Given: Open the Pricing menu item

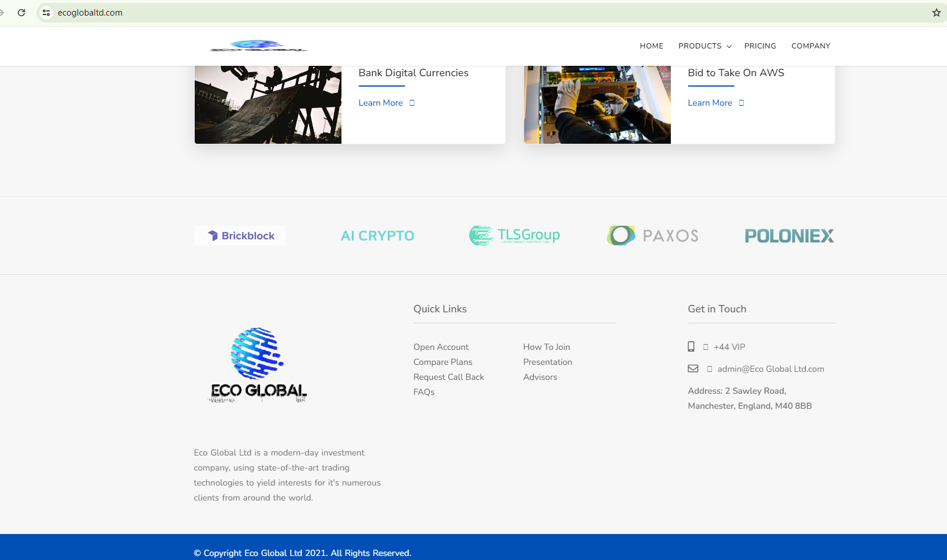Looking at the screenshot, I should pyautogui.click(x=760, y=46).
